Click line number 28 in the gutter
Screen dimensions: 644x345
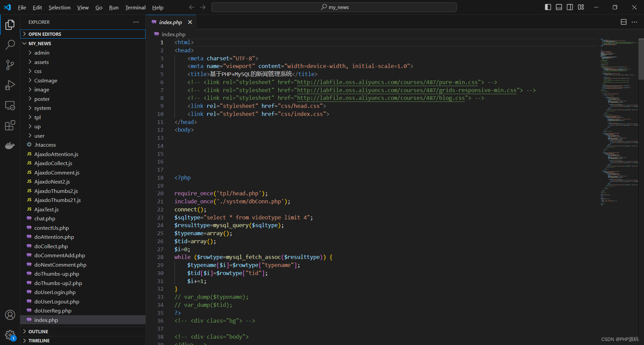click(x=160, y=257)
